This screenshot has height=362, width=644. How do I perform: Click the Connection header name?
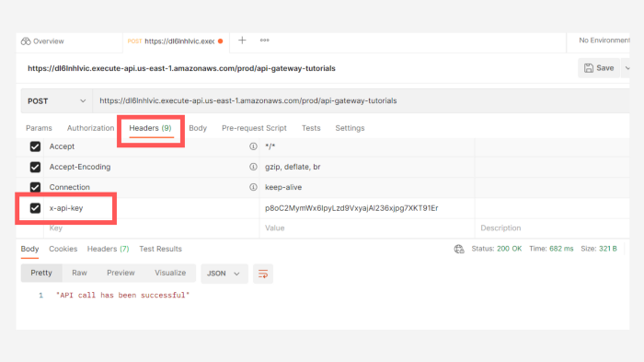pos(69,187)
